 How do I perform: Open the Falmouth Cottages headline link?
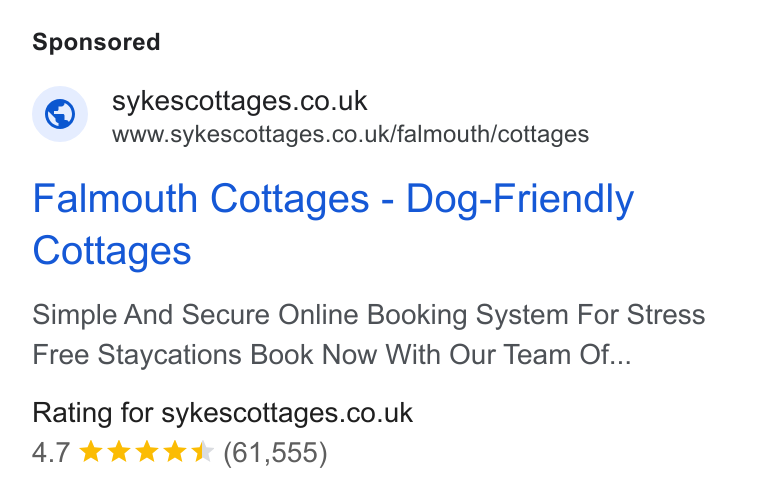(x=333, y=224)
